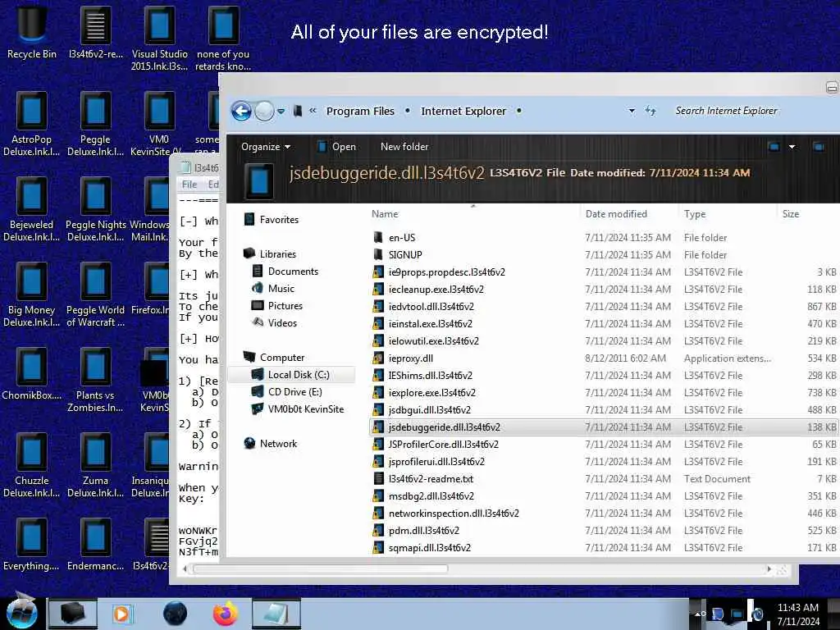Open Firefox from the taskbar
This screenshot has width=840, height=630.
point(226,614)
